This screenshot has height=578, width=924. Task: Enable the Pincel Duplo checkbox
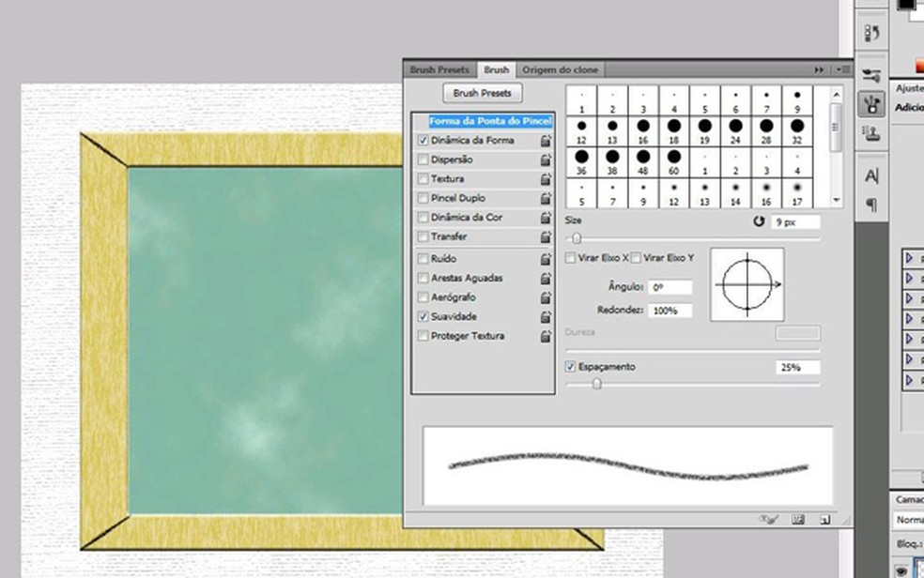pyautogui.click(x=423, y=198)
